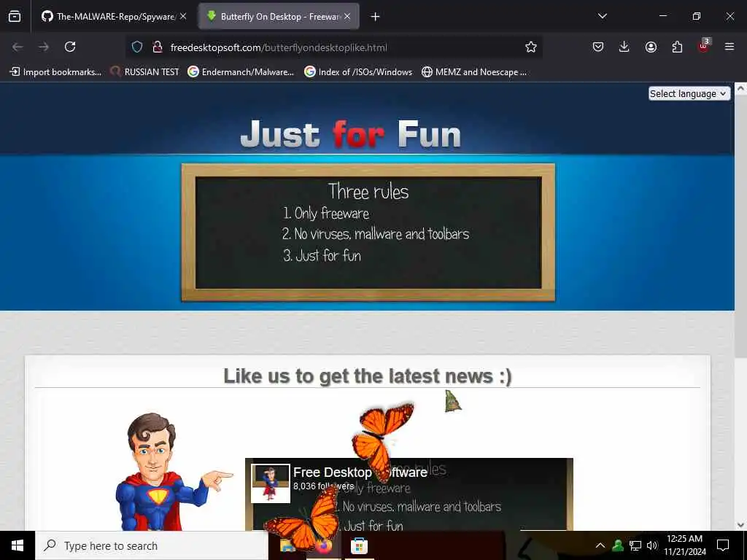Screen dimensions: 747x560
Task: Expand the list all tabs chevron
Action: (603, 16)
